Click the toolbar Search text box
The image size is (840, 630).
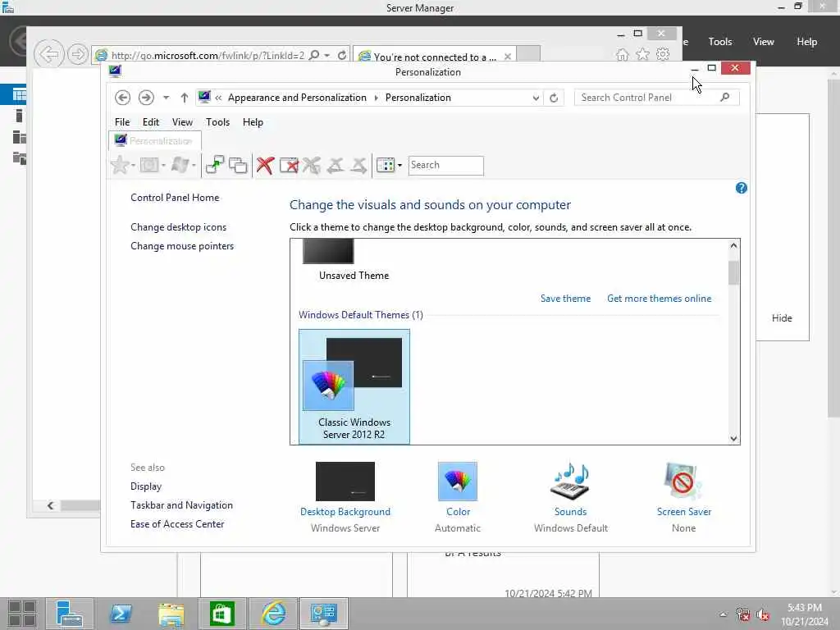[x=445, y=165]
